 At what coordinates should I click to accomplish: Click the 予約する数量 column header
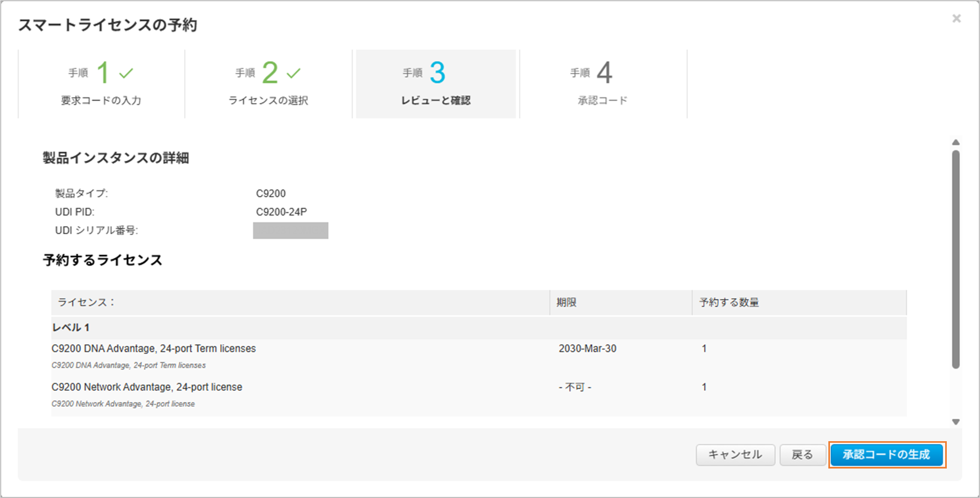729,302
